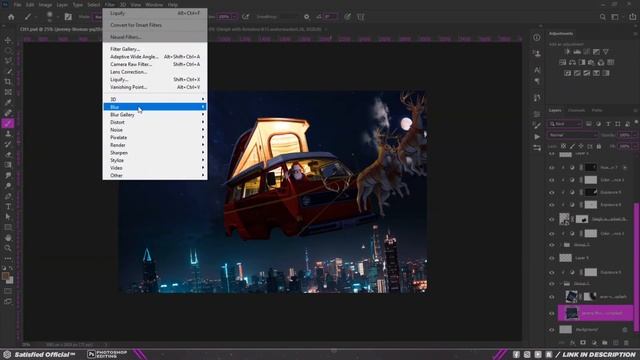Select the Zoom tool in toolbox
640x360 pixels.
[x=8, y=248]
